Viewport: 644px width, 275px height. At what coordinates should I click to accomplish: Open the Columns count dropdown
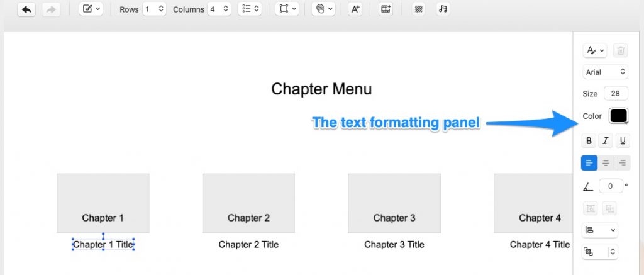pos(219,9)
